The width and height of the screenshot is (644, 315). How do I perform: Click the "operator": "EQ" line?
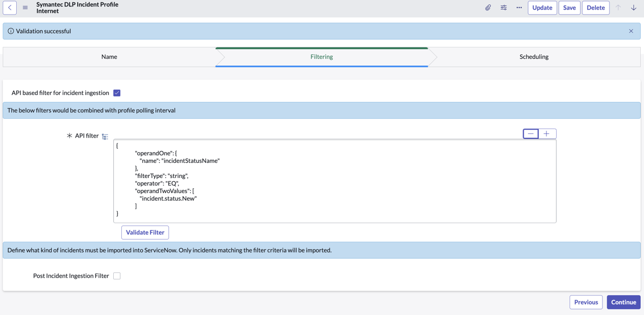(x=156, y=183)
